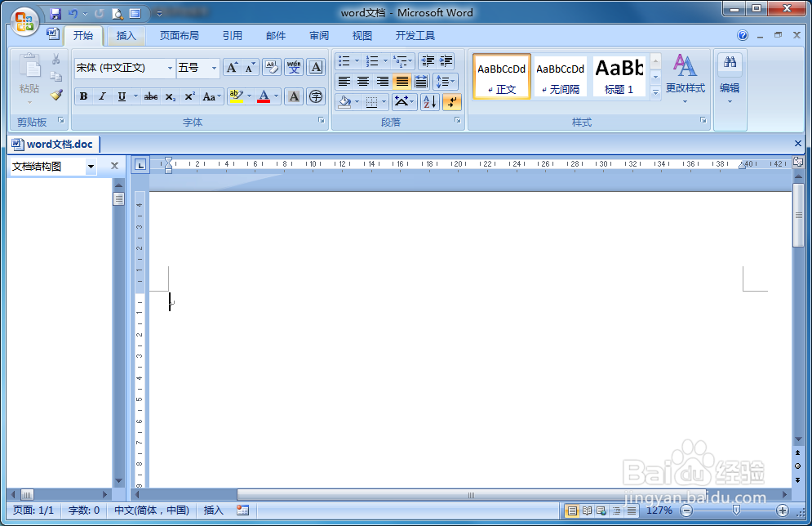Image resolution: width=812 pixels, height=526 pixels.
Task: Switch to 开发工具 tab
Action: point(415,35)
